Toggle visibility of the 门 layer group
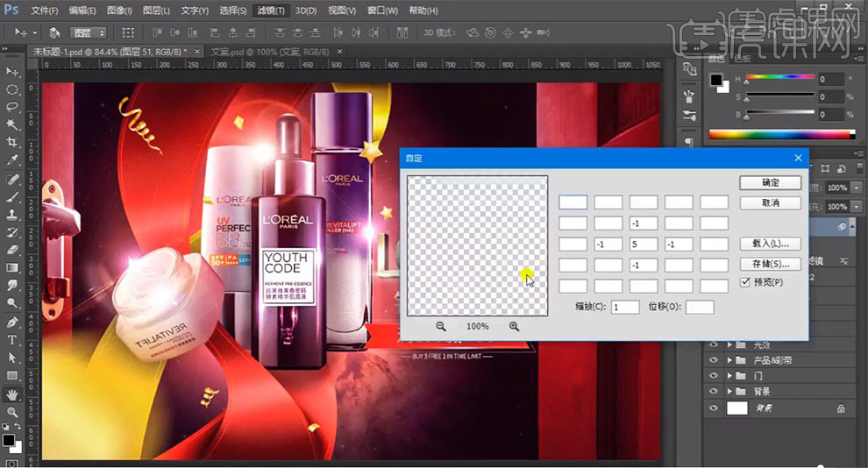868x468 pixels. point(714,376)
